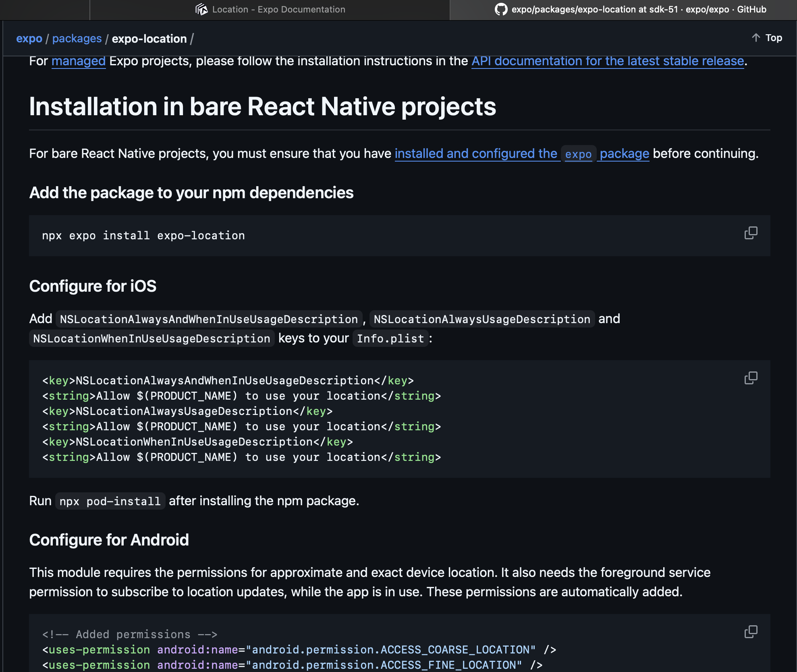Open API documentation for the latest stable release
This screenshot has height=672, width=797.
[x=608, y=61]
